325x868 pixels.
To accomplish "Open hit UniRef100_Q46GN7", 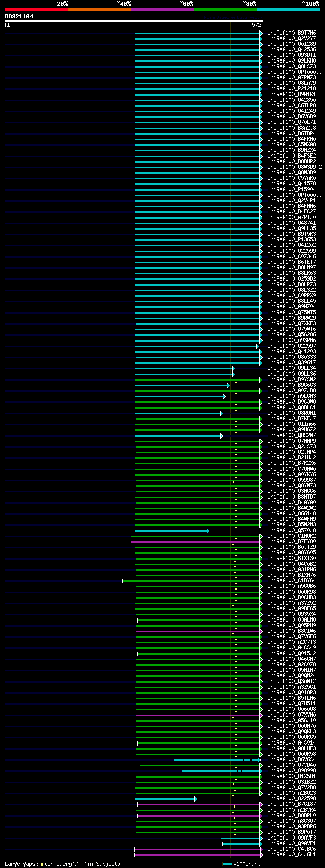I will tap(291, 659).
